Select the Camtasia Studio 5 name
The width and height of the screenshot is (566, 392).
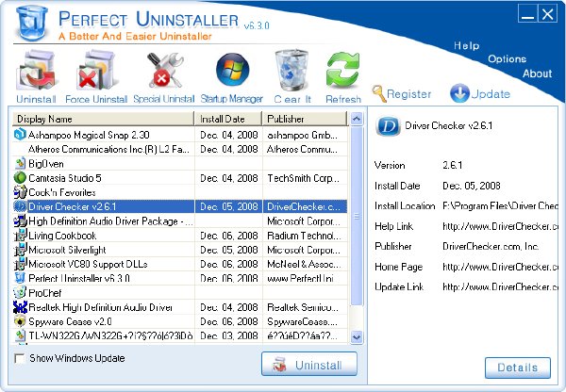[x=65, y=178]
